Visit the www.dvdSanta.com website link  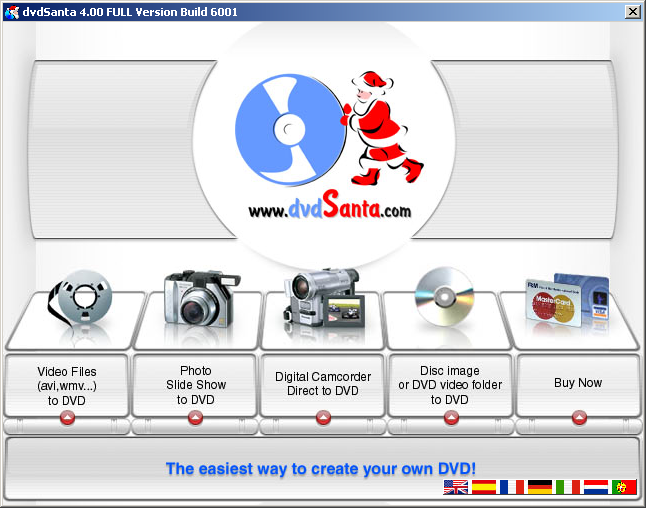click(x=330, y=205)
